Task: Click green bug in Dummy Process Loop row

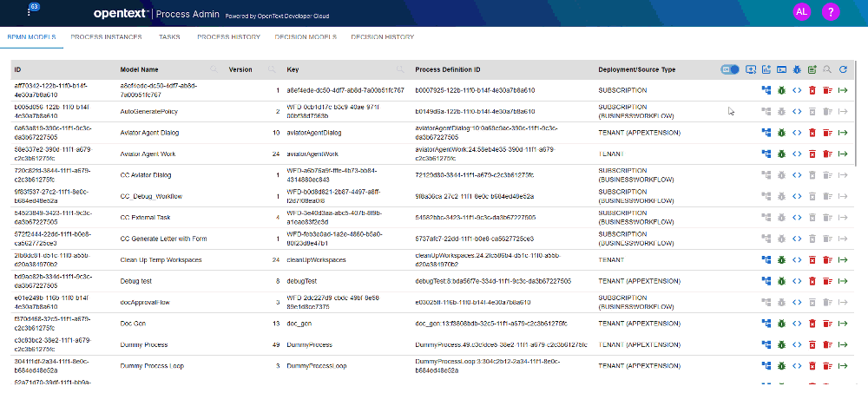Action: pos(782,365)
